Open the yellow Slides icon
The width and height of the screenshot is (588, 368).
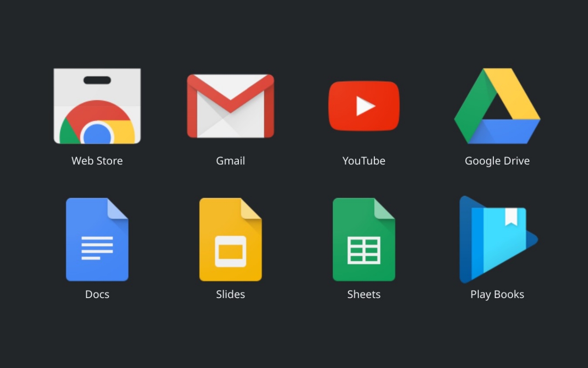coord(231,239)
